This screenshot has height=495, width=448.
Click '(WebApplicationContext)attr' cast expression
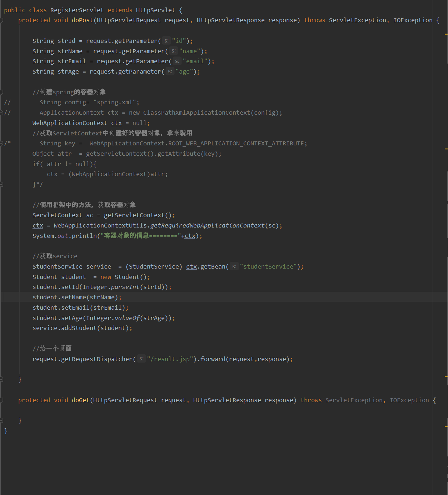click(116, 174)
